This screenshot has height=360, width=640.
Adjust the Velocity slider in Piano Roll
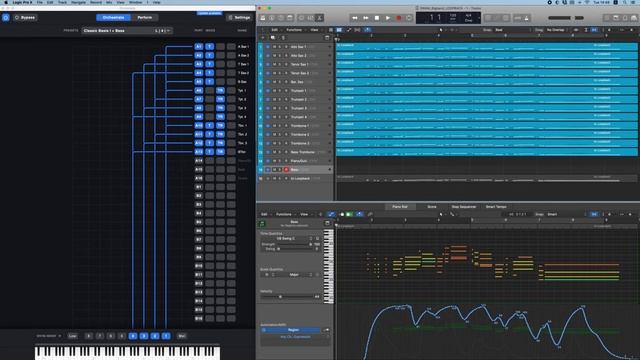click(288, 297)
